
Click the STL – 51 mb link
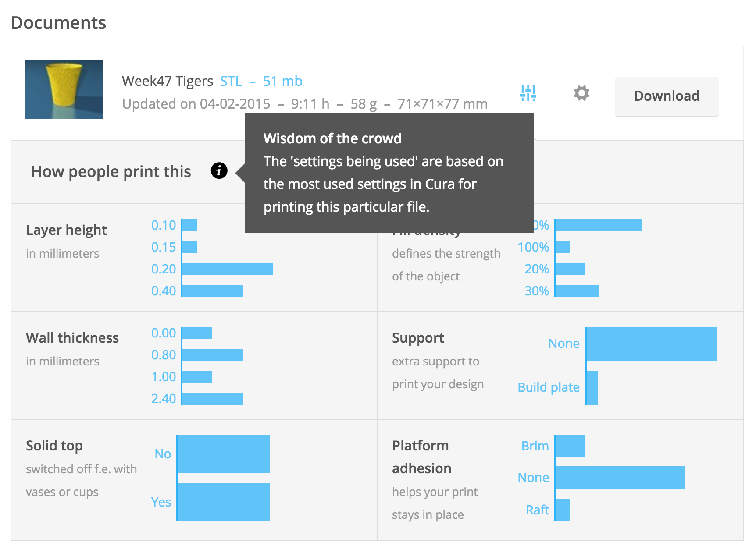point(261,81)
